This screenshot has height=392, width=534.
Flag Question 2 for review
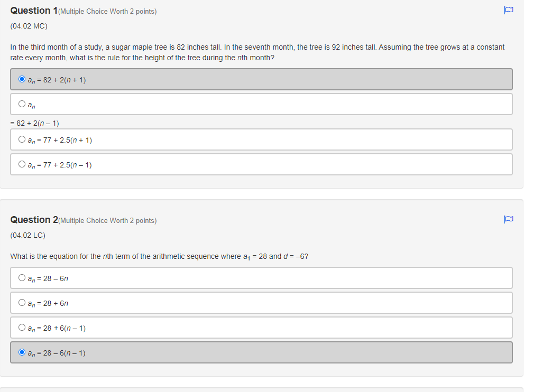point(508,220)
